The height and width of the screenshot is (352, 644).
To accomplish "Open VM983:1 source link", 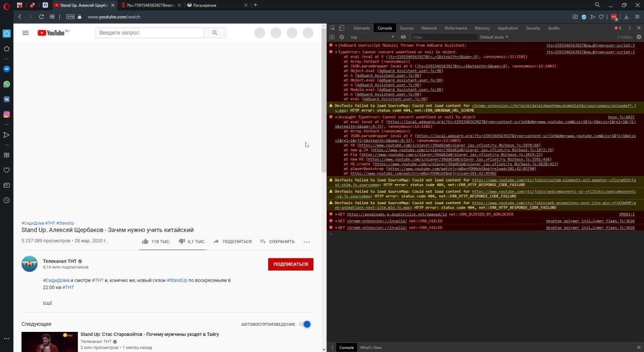I will [x=627, y=214].
